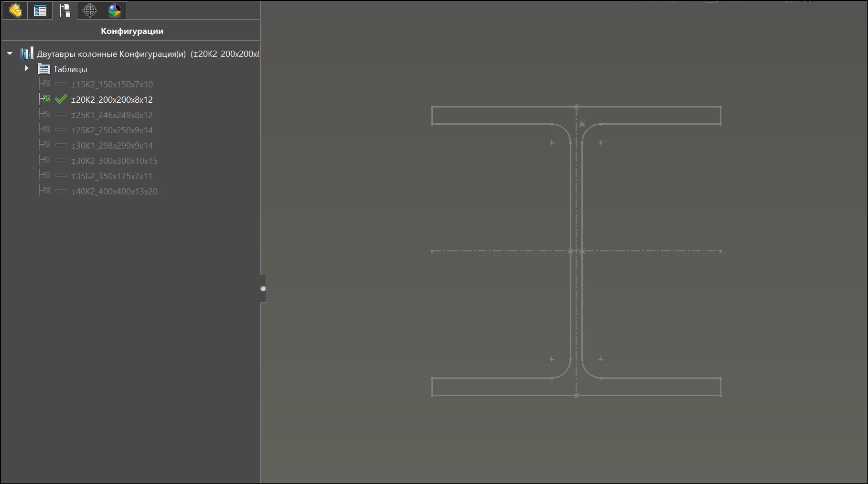Click the table-driven icon beside 30К2_300x300x10x15
Viewport: 868px width, 484px height.
tap(45, 160)
